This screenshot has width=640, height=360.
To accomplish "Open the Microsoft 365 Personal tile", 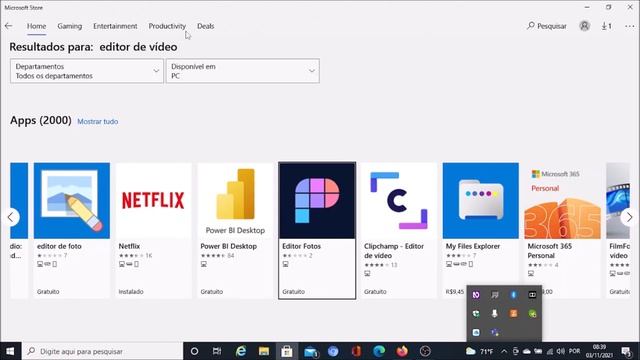I will [x=562, y=230].
